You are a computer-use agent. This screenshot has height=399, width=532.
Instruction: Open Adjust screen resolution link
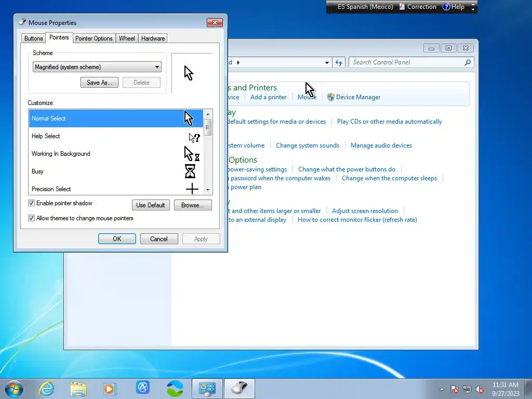click(365, 211)
